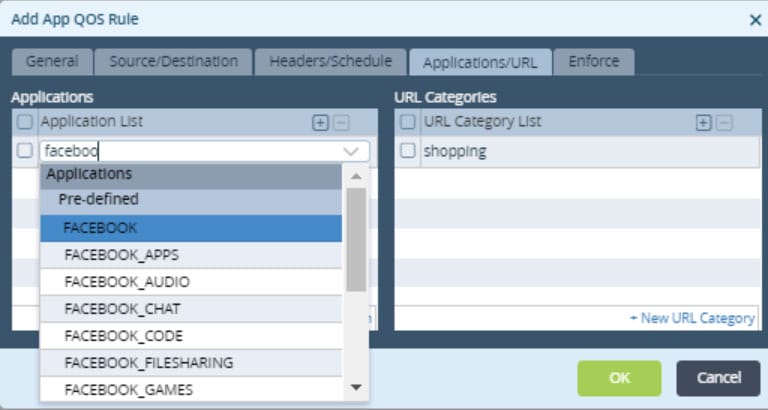Select the shopping URL category row
The image size is (768, 410).
click(x=577, y=151)
